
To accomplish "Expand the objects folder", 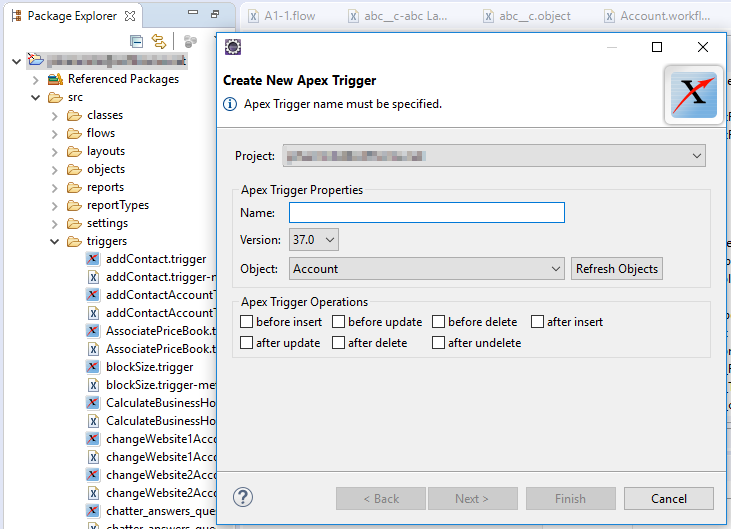I will pos(55,170).
